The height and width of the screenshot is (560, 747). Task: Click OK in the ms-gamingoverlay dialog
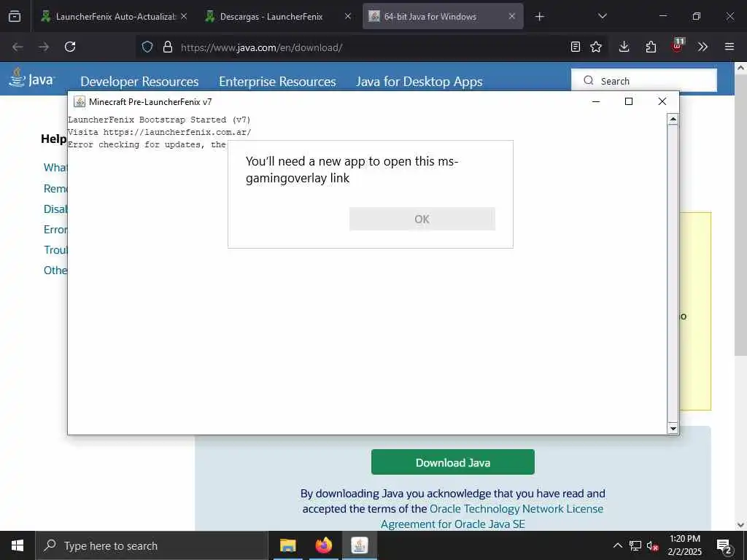(422, 219)
